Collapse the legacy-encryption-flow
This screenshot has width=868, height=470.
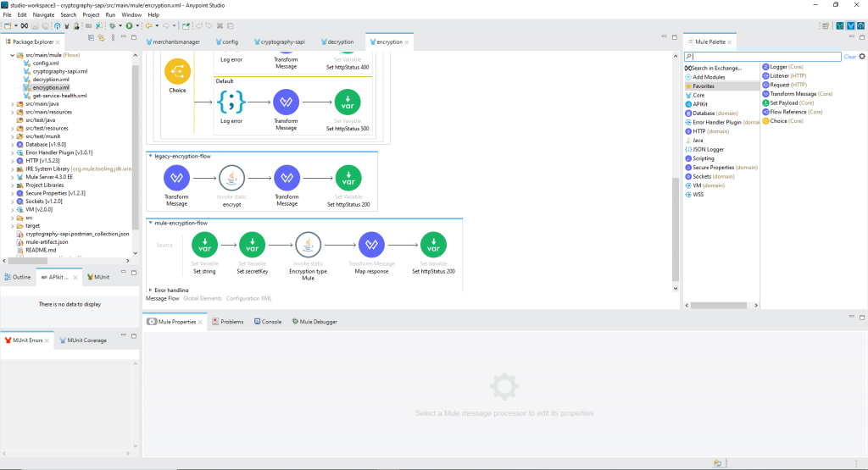click(x=150, y=157)
